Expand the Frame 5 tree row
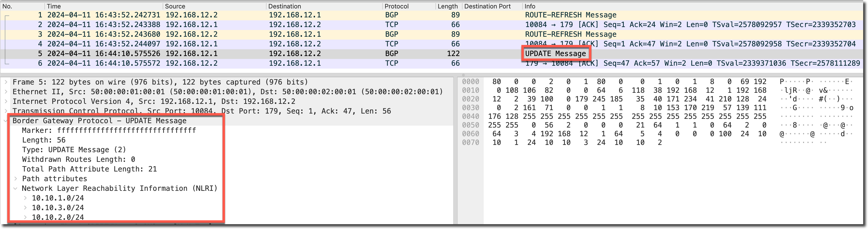This screenshot has height=229, width=868. (6, 82)
